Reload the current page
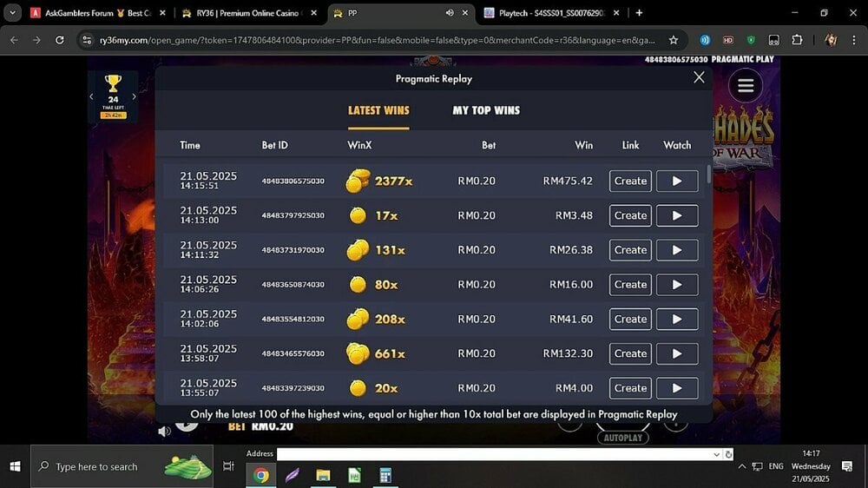Image resolution: width=868 pixels, height=488 pixels. click(x=59, y=40)
